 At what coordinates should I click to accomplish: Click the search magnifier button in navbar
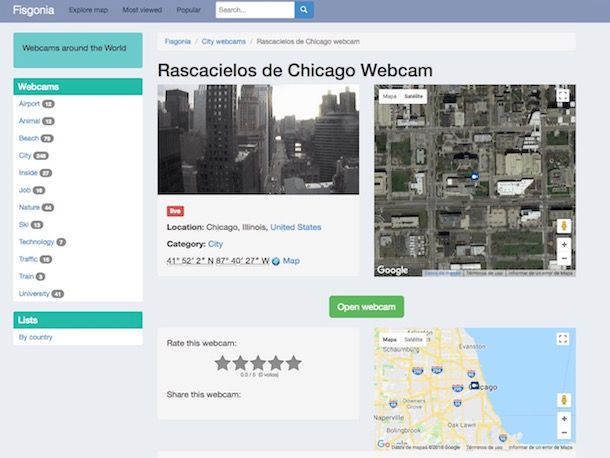click(x=304, y=10)
